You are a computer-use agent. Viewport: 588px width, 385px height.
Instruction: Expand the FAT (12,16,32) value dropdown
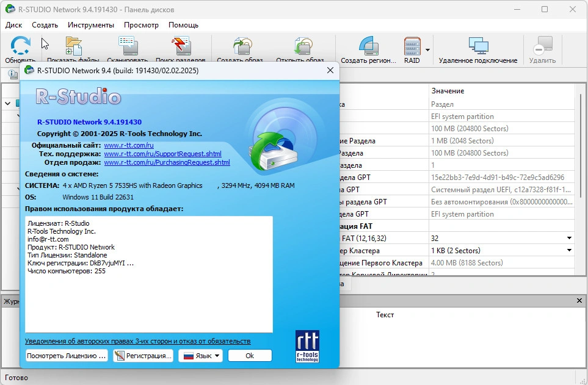tap(569, 238)
